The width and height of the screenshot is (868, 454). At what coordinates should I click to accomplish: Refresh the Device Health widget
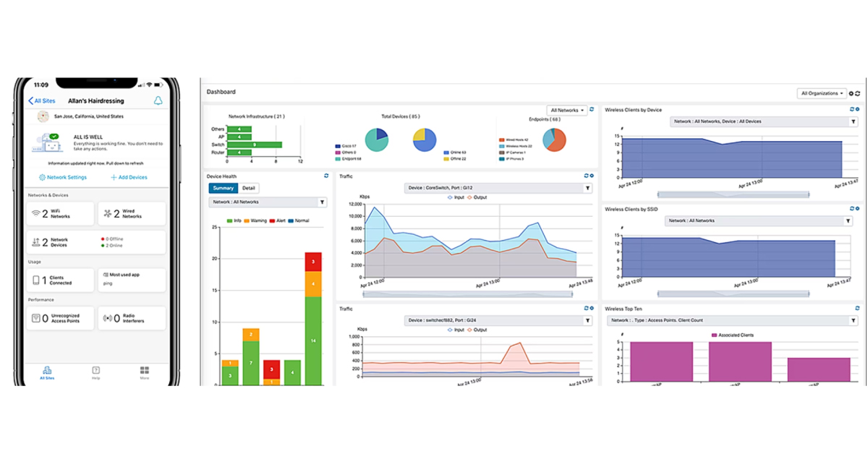point(326,176)
